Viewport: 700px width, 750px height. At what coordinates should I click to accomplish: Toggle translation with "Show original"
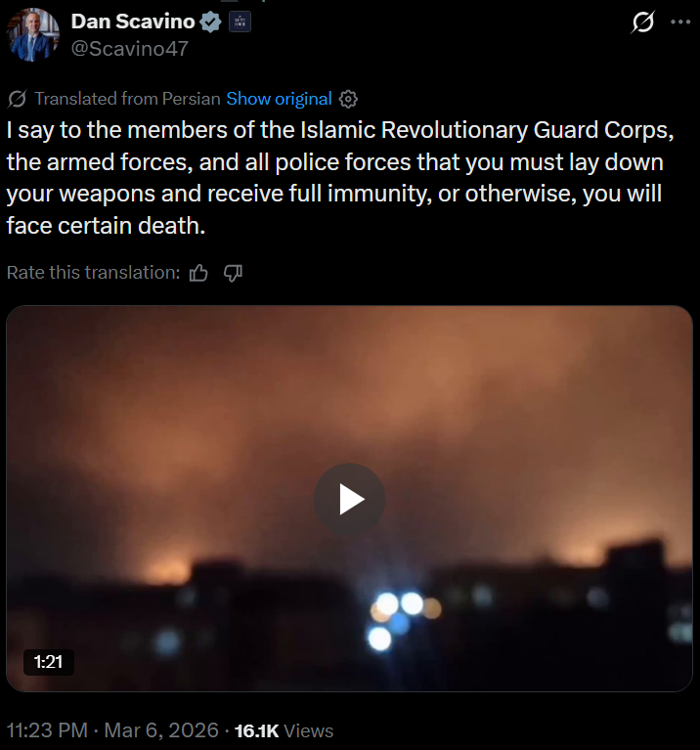[279, 99]
